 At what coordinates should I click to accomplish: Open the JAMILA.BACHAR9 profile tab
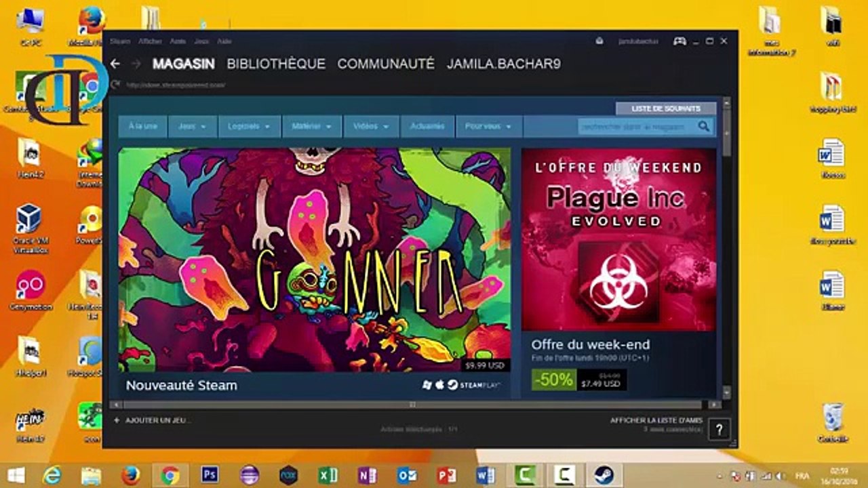pyautogui.click(x=504, y=64)
